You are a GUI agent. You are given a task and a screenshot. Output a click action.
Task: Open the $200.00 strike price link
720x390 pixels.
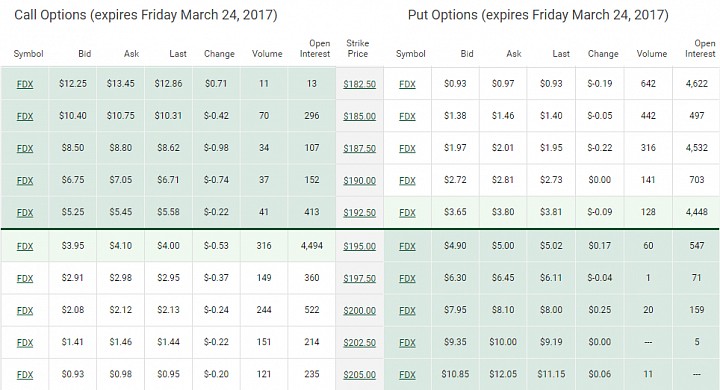point(360,311)
